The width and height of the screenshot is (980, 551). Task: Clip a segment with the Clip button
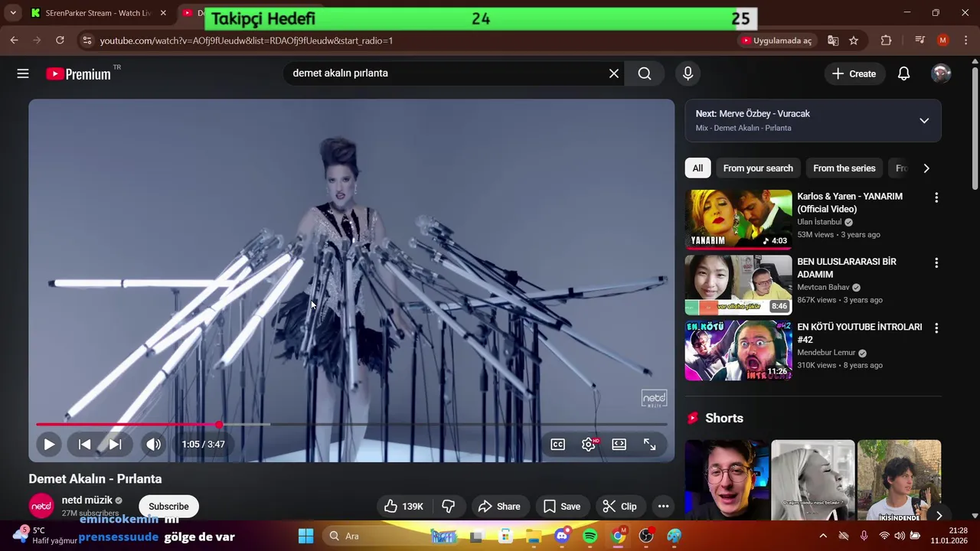tap(620, 506)
